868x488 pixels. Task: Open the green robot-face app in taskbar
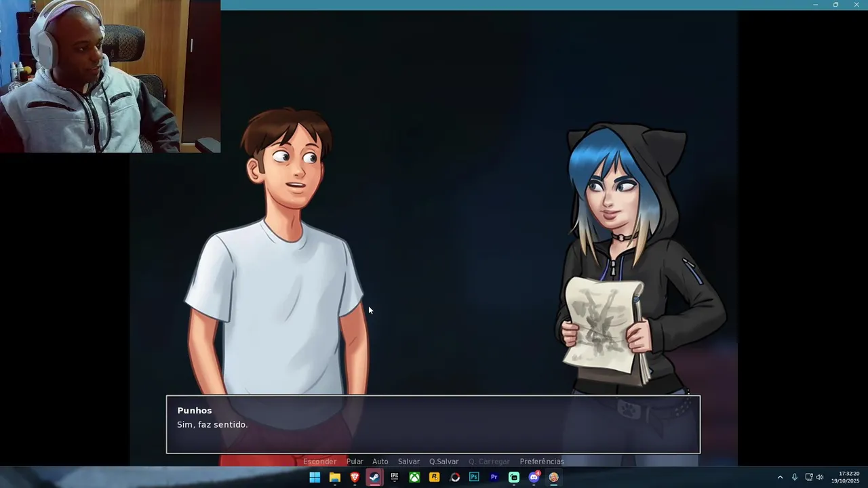(514, 477)
